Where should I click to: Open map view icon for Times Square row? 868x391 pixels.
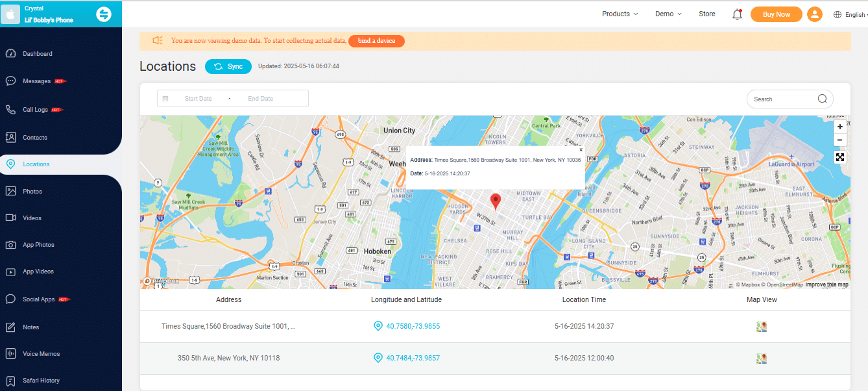[762, 327]
